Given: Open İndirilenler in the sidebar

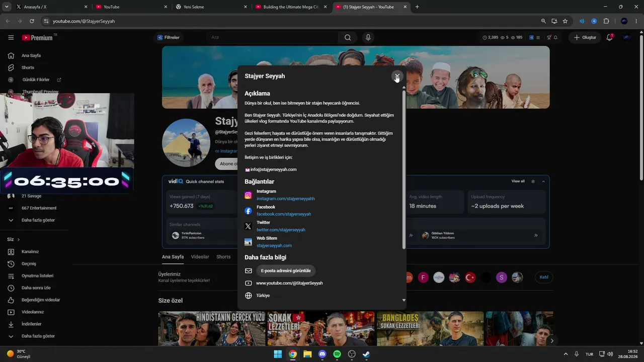Looking at the screenshot, I should [31, 324].
